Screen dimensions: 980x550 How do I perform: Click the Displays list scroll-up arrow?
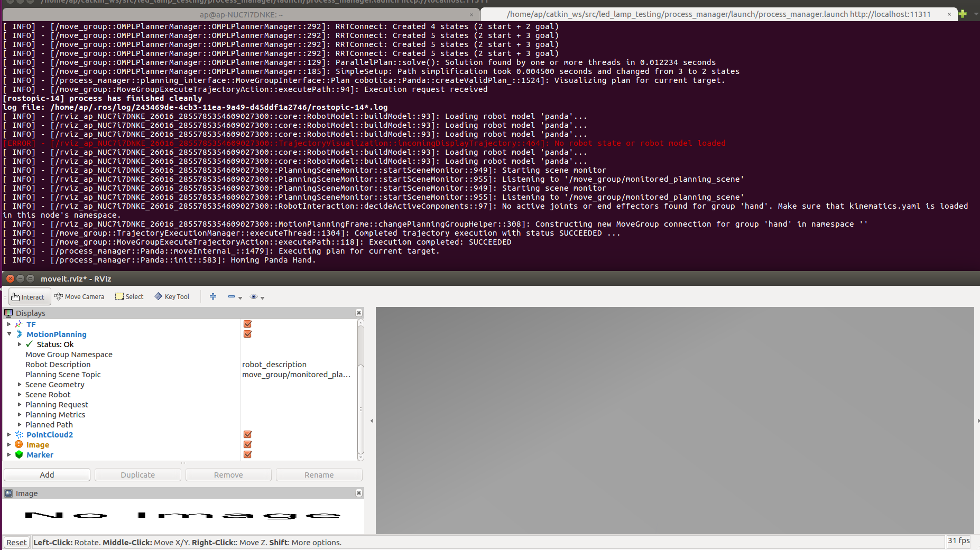tap(361, 322)
